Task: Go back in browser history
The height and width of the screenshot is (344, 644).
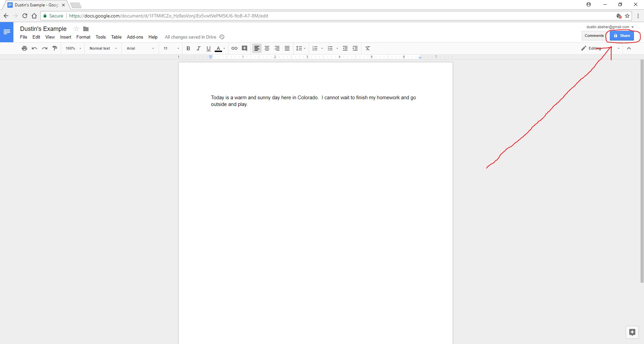Action: [x=6, y=16]
